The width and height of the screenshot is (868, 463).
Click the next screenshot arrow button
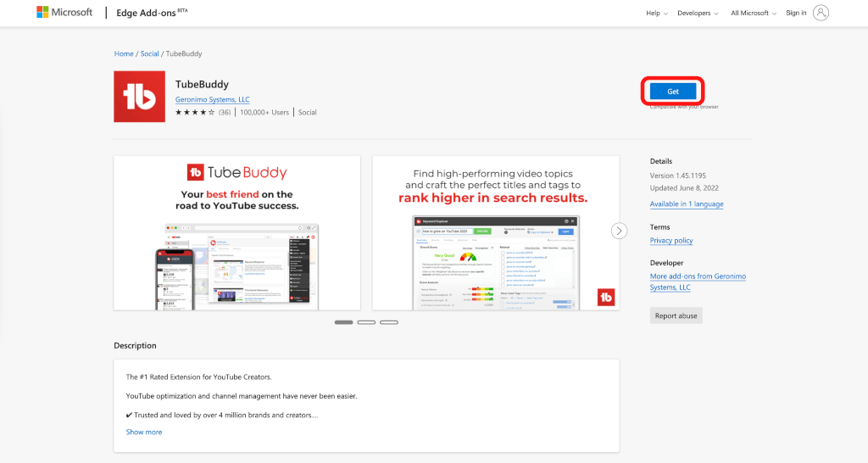[620, 231]
